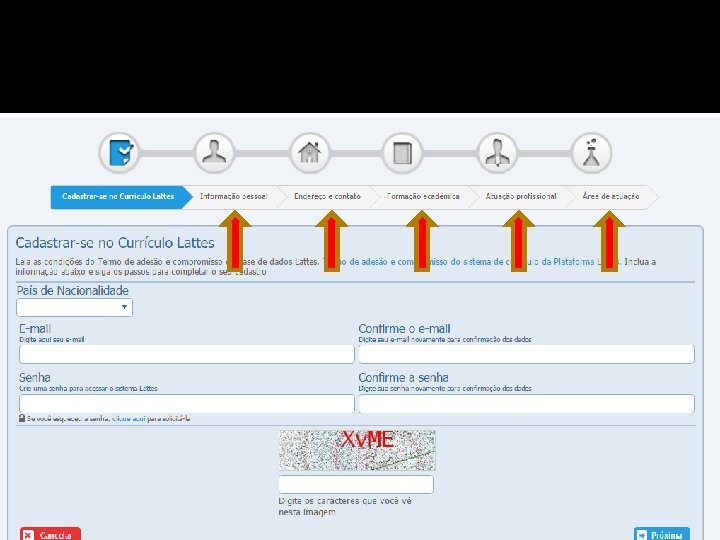Select 'Atuação profissional' step tab

[x=521, y=197]
